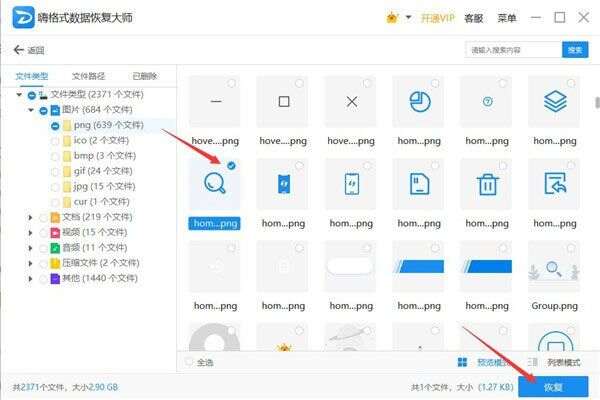
Task: Check the ico (2 个文件) checkbox
Action: tap(54, 141)
